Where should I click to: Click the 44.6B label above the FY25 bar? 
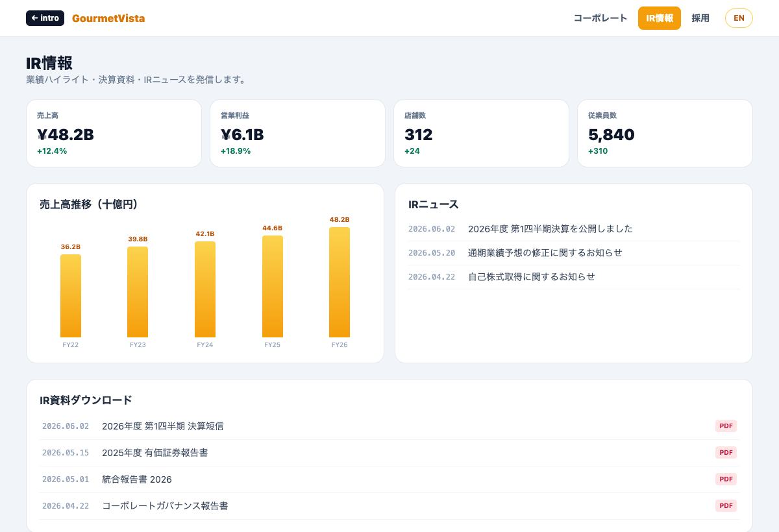[x=273, y=228]
